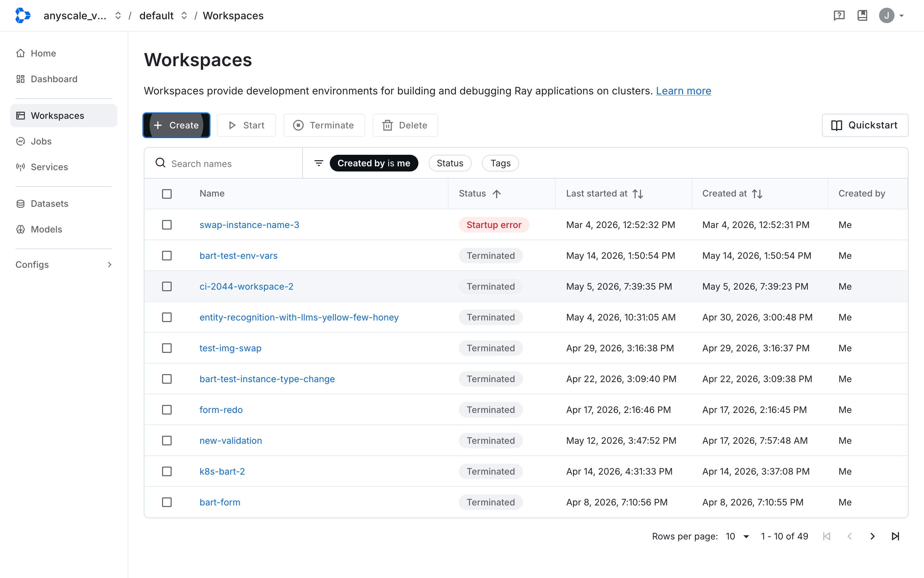924x578 pixels.
Task: Go to Home in sidebar
Action: pyautogui.click(x=64, y=53)
